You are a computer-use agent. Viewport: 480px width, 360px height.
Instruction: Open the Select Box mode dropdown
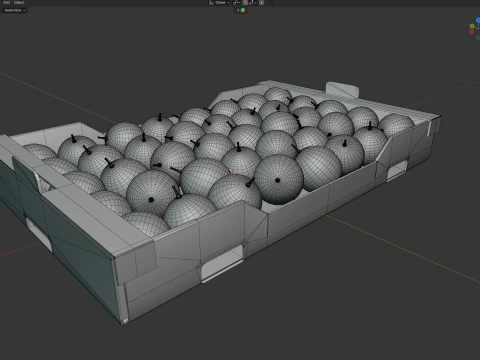click(x=15, y=10)
